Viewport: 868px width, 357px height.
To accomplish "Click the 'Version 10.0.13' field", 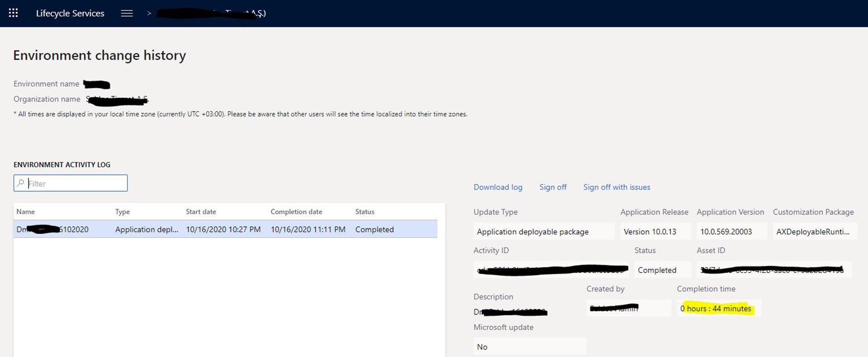I will tap(655, 231).
